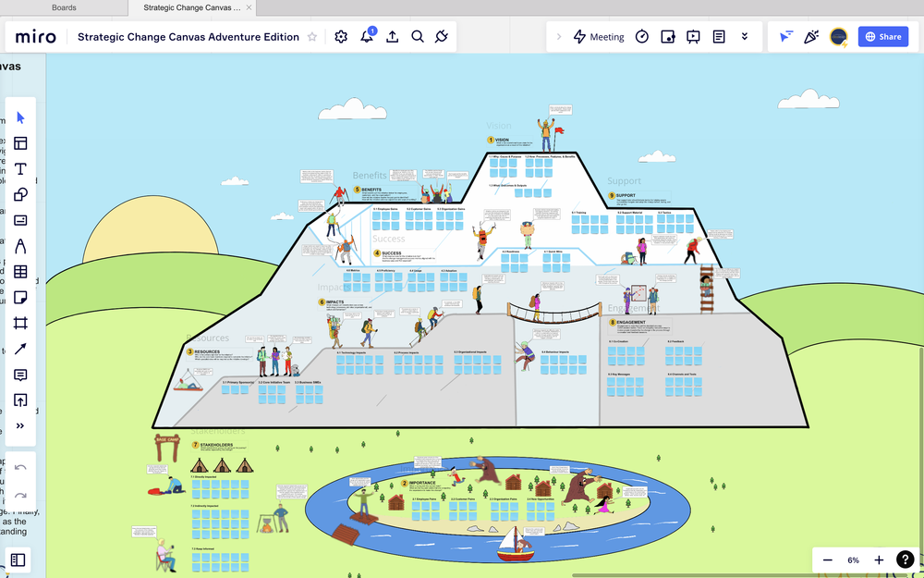Select the Text tool in the sidebar

pyautogui.click(x=20, y=168)
